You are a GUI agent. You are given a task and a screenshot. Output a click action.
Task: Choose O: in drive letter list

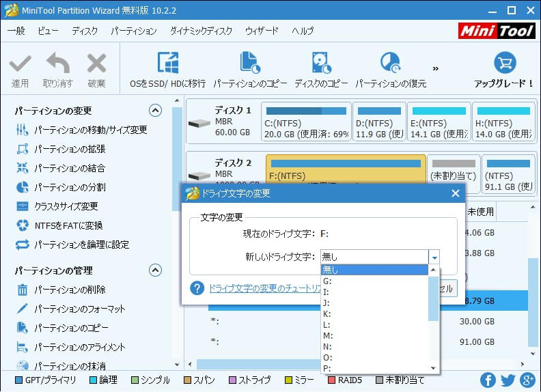[x=374, y=358]
